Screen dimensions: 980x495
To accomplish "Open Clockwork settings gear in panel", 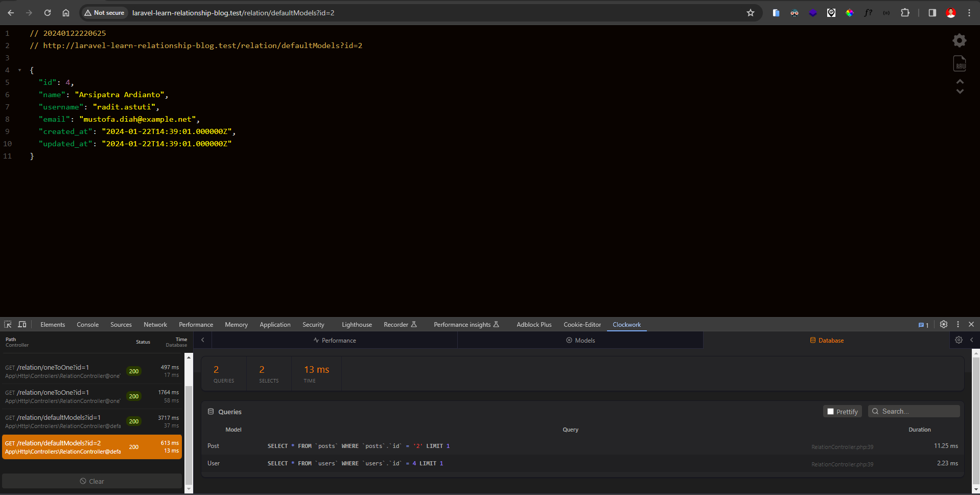I will tap(959, 340).
